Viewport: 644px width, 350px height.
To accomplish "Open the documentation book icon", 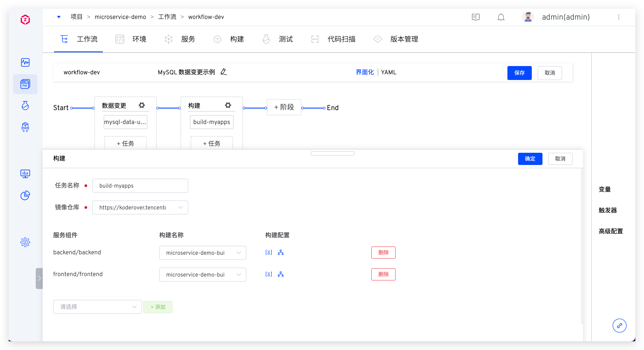I will [476, 17].
